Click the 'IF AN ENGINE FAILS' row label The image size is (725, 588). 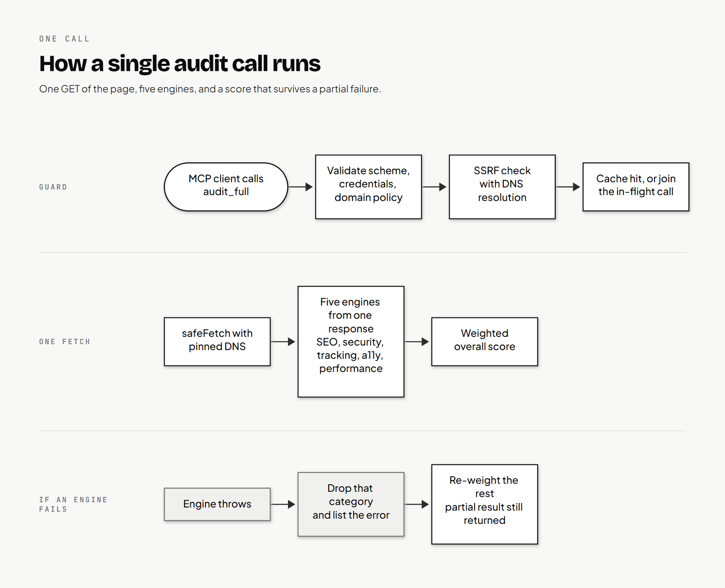[x=73, y=504]
